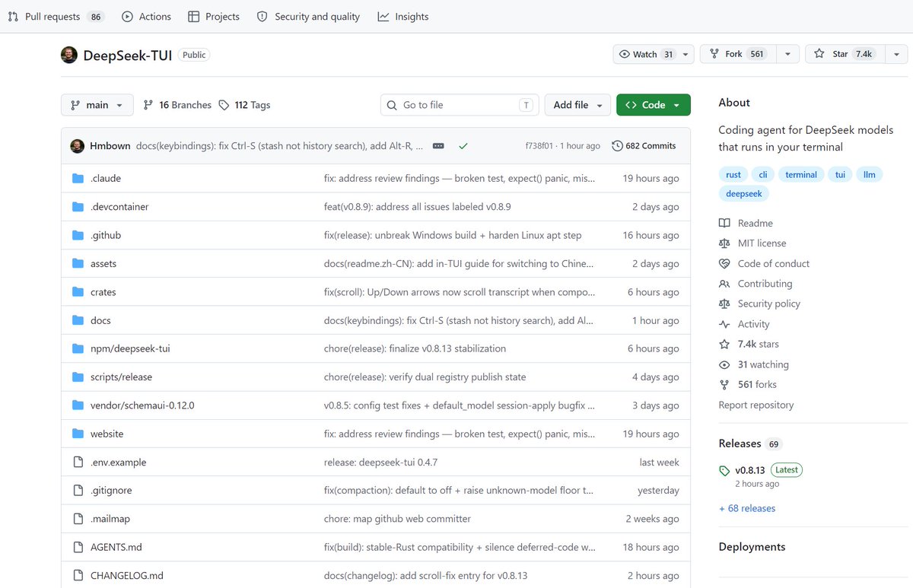The image size is (913, 588).
Task: Click the AGENTS.md file icon
Action: 78,547
